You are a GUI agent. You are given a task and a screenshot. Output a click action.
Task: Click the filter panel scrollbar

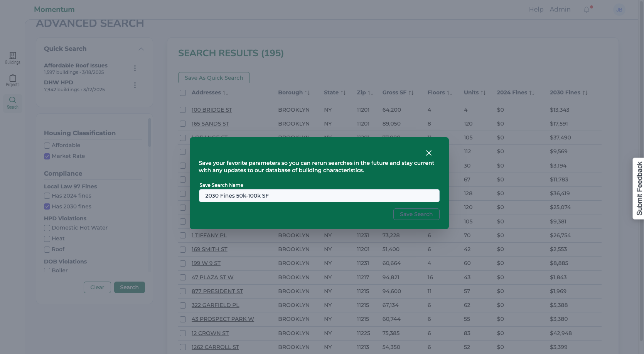150,132
